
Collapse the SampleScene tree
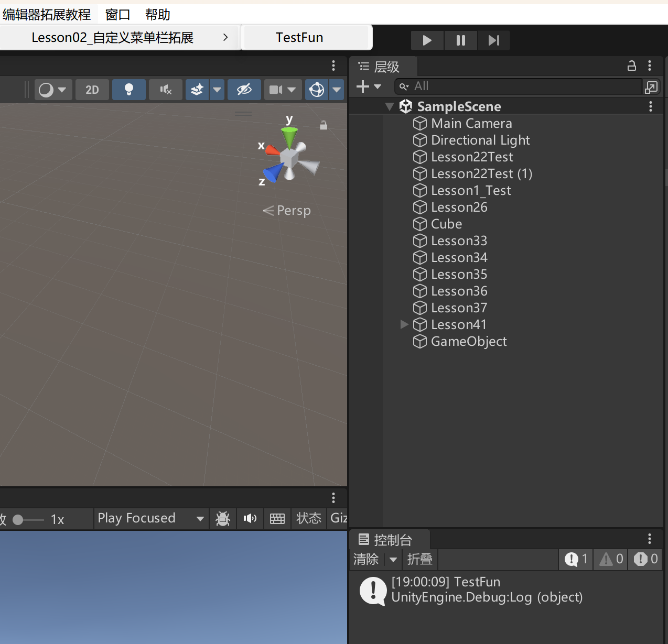[x=389, y=106]
